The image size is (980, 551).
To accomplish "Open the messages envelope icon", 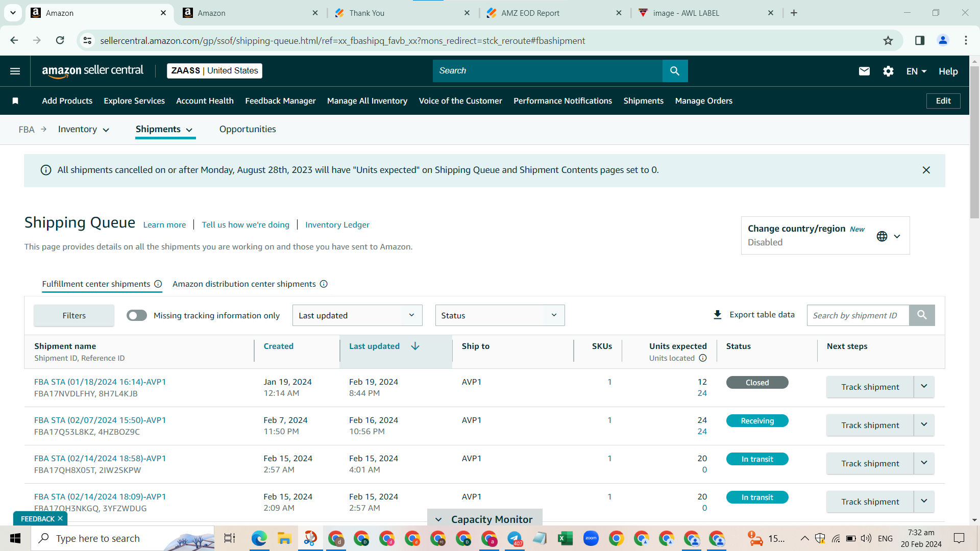I will tap(864, 71).
